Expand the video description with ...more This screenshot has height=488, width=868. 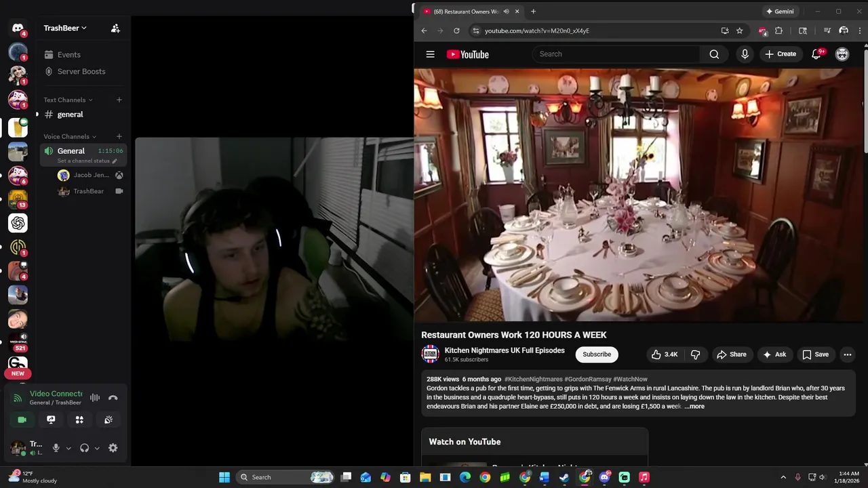[694, 407]
